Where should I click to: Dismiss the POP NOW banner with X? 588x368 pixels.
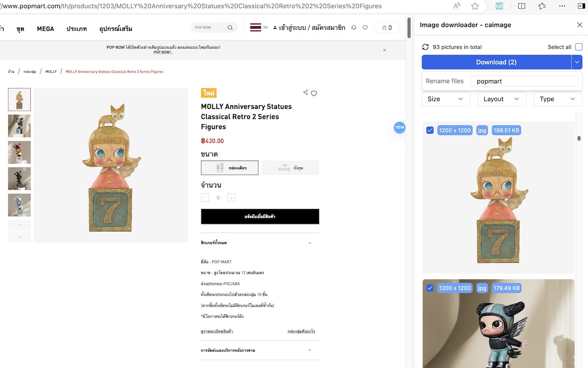[x=384, y=50]
